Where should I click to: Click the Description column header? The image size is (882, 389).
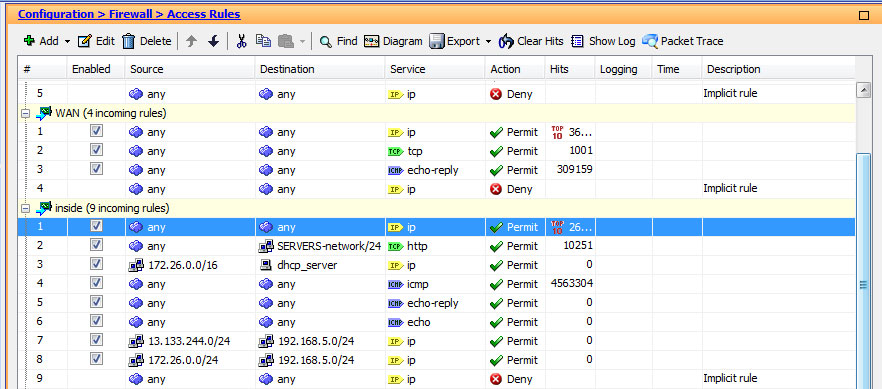778,69
